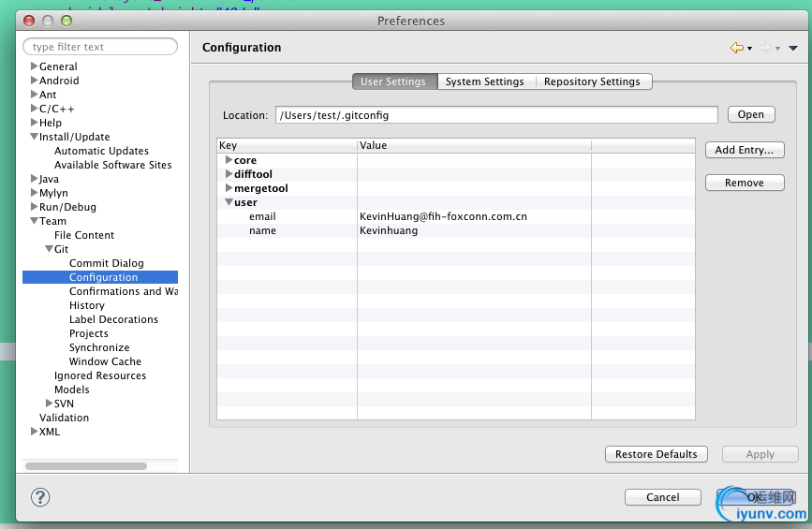This screenshot has width=812, height=529.
Task: Select Commit Dialog under Git
Action: tap(107, 263)
